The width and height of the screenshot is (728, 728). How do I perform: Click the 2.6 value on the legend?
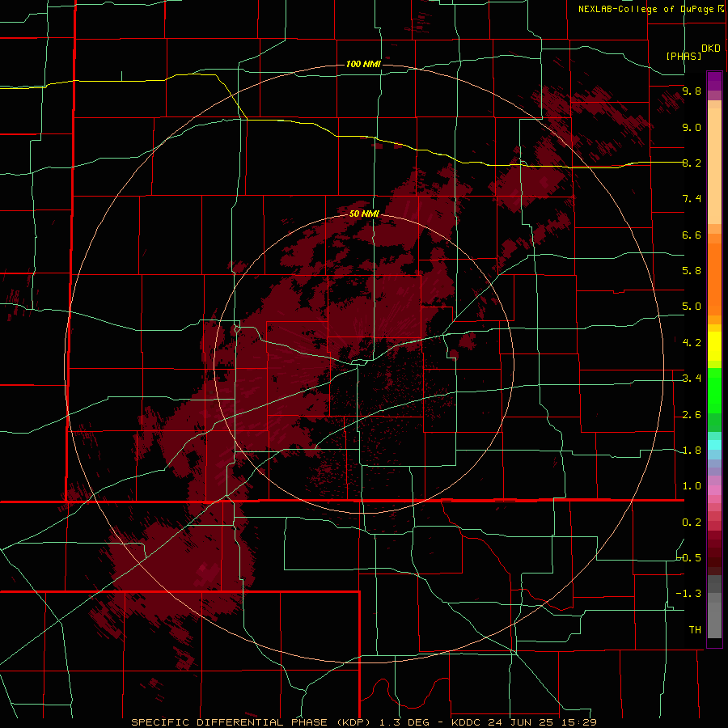[692, 415]
